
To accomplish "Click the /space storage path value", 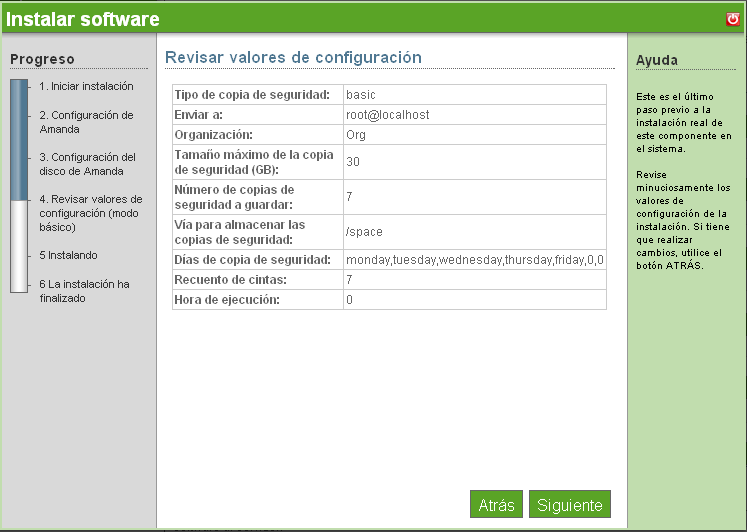I will [364, 232].
